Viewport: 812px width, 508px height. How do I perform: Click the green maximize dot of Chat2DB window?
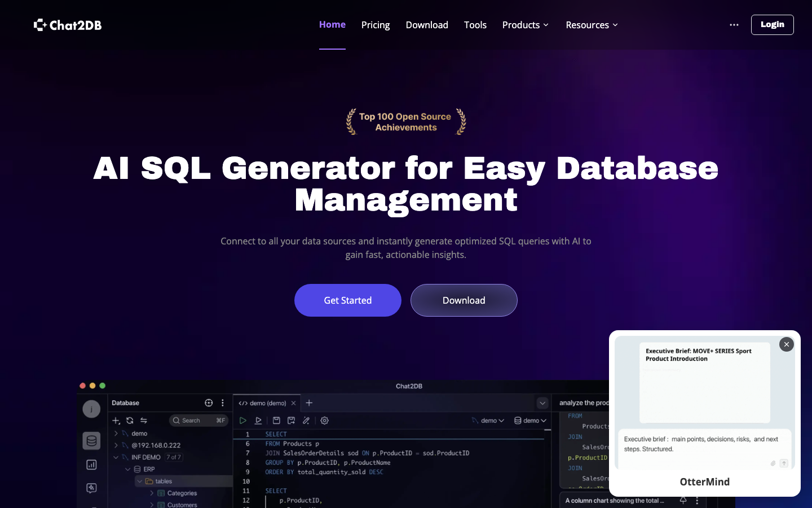103,386
